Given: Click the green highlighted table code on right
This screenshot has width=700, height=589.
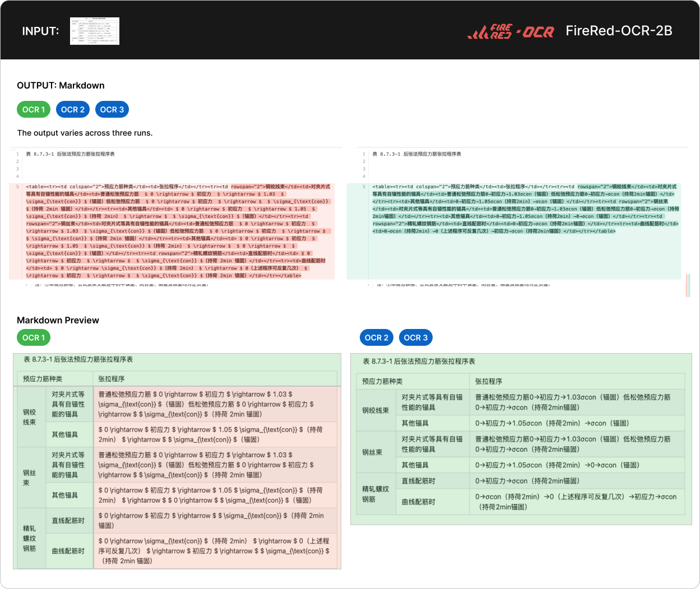Looking at the screenshot, I should tap(525, 208).
